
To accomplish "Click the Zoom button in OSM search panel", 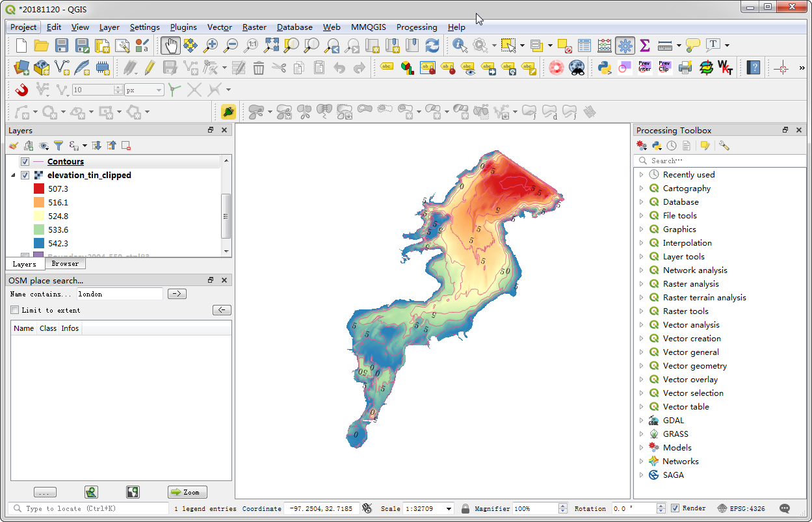I will click(187, 492).
